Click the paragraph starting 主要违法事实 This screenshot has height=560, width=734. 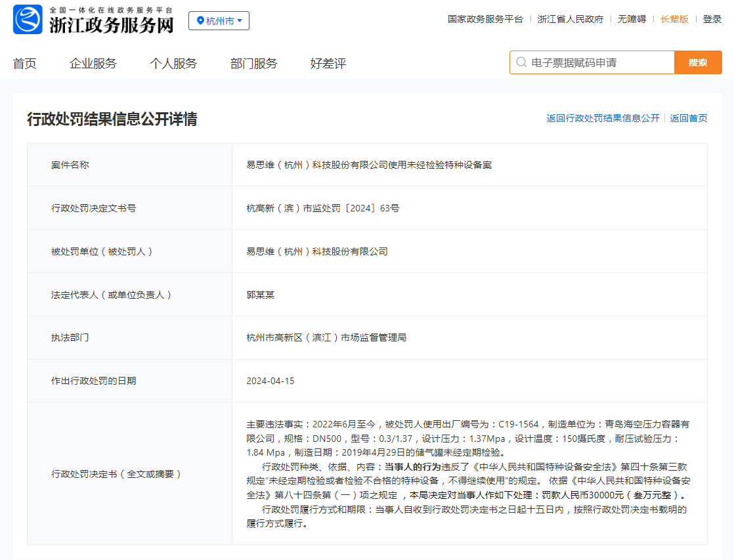click(x=468, y=439)
